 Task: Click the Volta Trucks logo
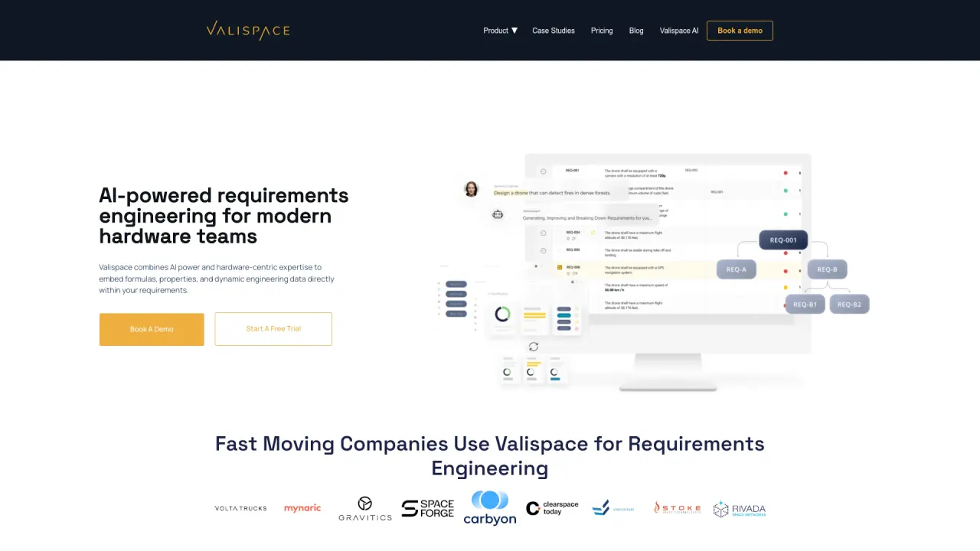pyautogui.click(x=240, y=508)
